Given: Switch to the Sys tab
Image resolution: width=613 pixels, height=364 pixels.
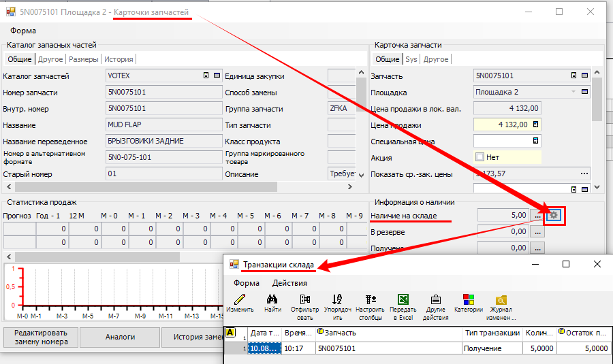Looking at the screenshot, I should point(411,59).
